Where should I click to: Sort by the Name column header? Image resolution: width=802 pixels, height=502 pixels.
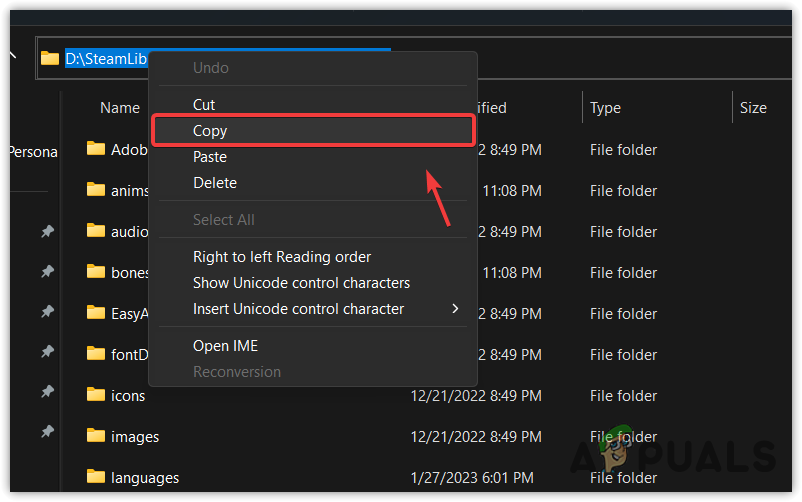(x=120, y=108)
